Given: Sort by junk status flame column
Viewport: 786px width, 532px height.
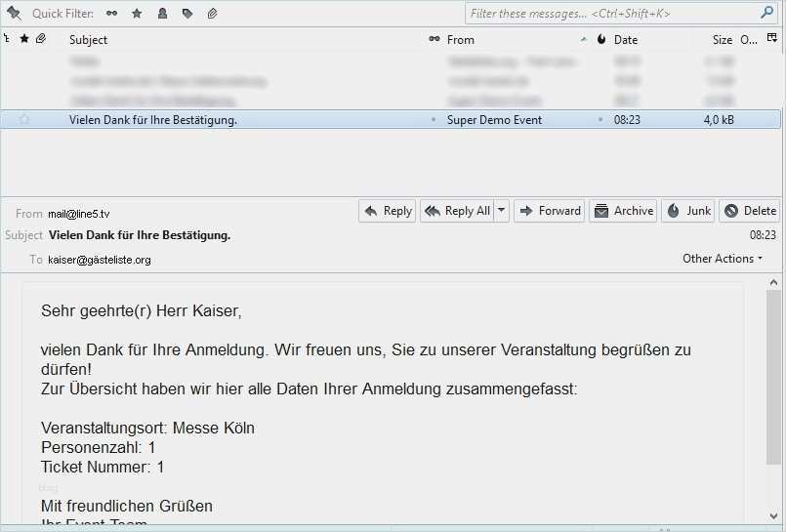Looking at the screenshot, I should pos(601,39).
